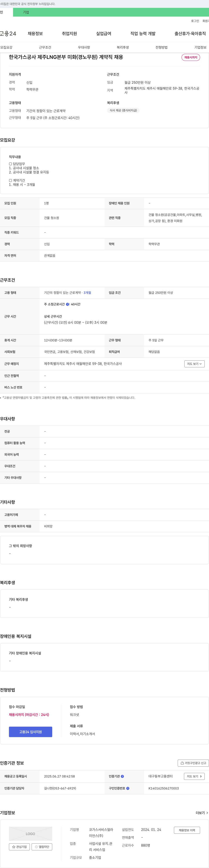The width and height of the screenshot is (209, 868).
Task: Click the 근로자수 value 880명
Action: [x=145, y=846]
